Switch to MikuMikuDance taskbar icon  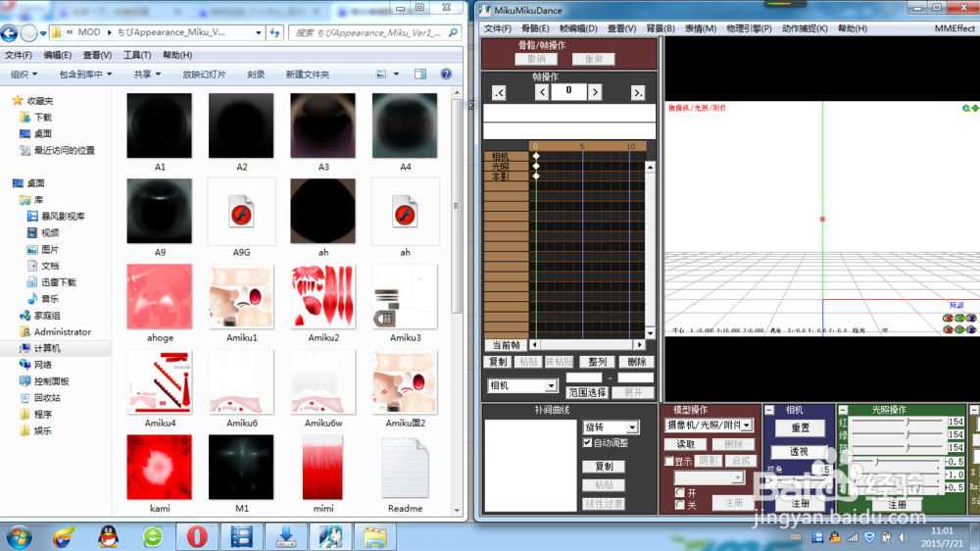(x=330, y=536)
